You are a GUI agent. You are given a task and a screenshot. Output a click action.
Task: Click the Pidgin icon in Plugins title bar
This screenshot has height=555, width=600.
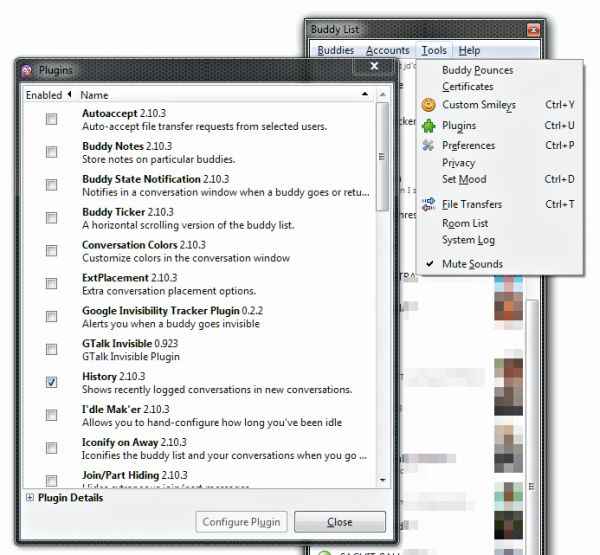pos(27,70)
